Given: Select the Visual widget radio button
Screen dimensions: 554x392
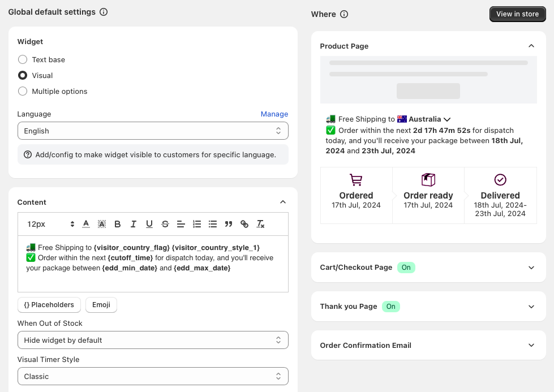Looking at the screenshot, I should point(23,75).
